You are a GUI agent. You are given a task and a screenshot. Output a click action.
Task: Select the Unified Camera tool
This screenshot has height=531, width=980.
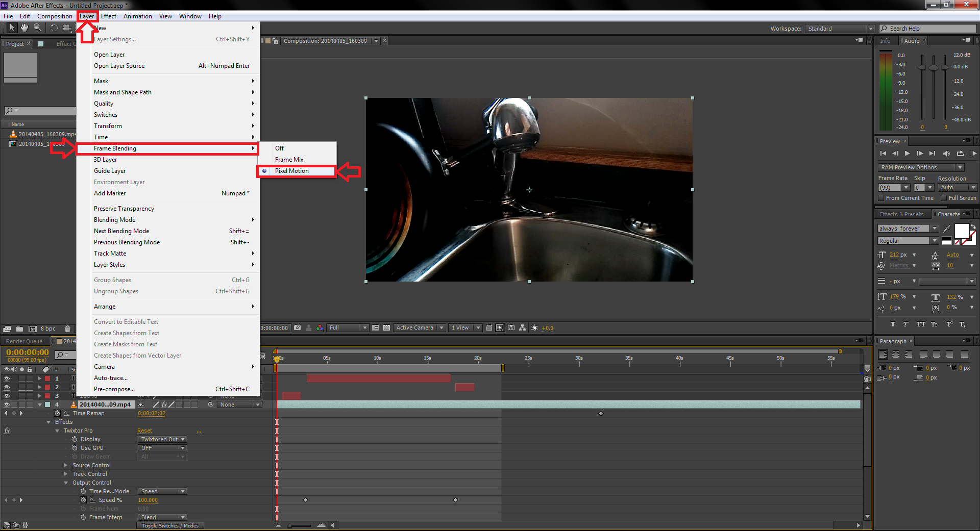tap(66, 28)
